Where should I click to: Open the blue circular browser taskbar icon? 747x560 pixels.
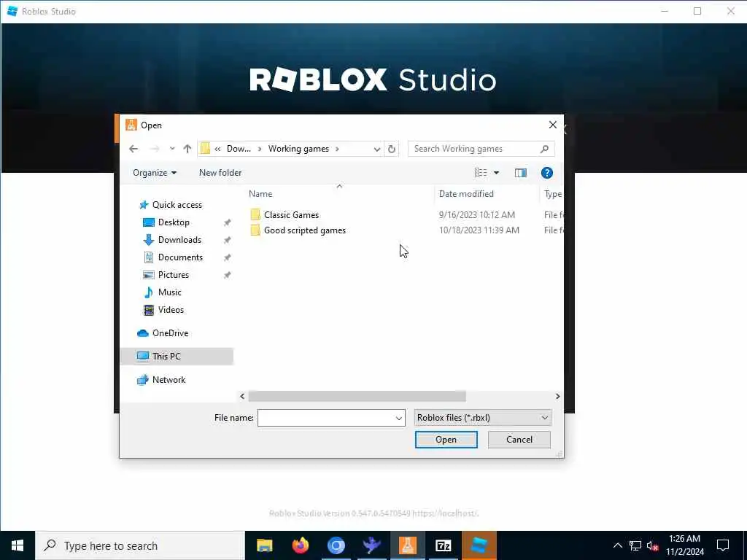click(336, 545)
